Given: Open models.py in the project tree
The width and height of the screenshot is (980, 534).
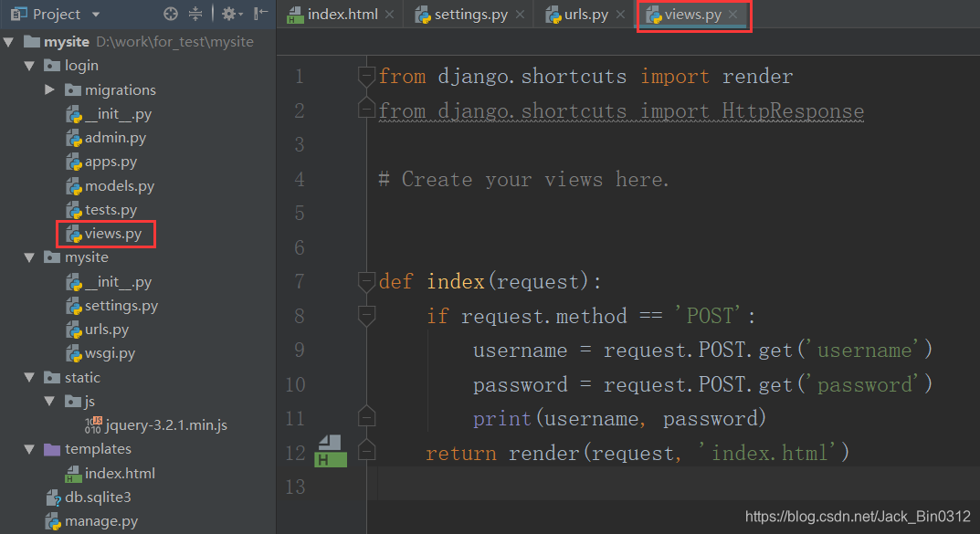Looking at the screenshot, I should coord(120,186).
